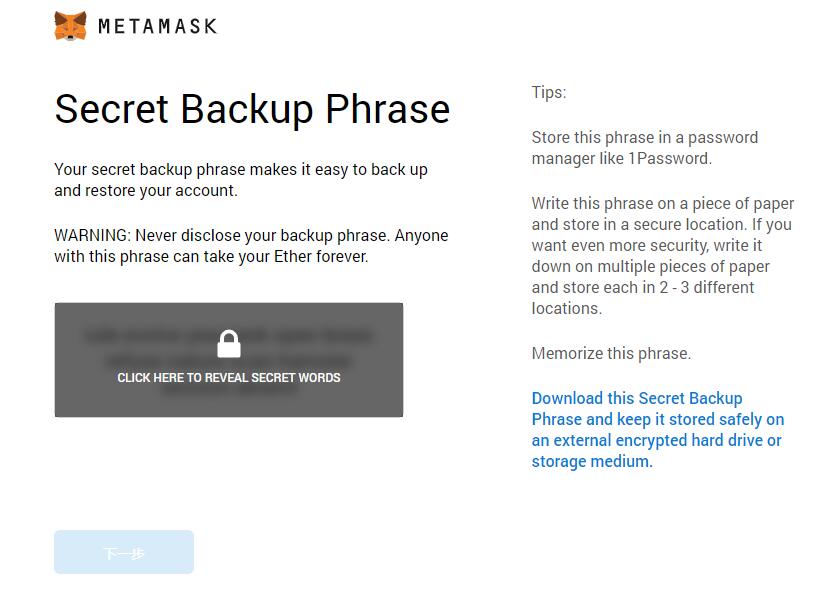Click "can take your Ether forever" warning line
The width and height of the screenshot is (840, 616).
(x=255, y=257)
